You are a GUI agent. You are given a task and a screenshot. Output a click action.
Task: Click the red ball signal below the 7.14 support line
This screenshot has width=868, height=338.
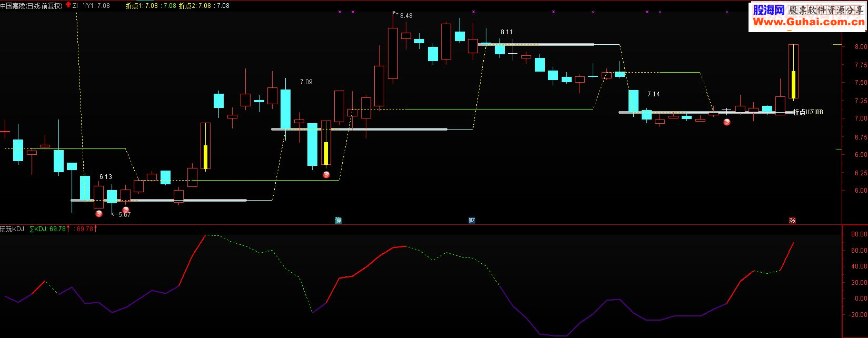727,122
